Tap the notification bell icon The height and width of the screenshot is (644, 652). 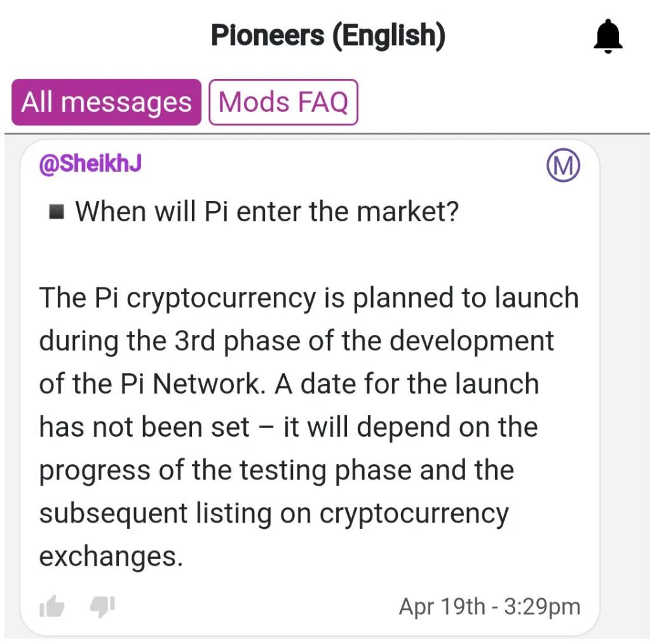608,36
